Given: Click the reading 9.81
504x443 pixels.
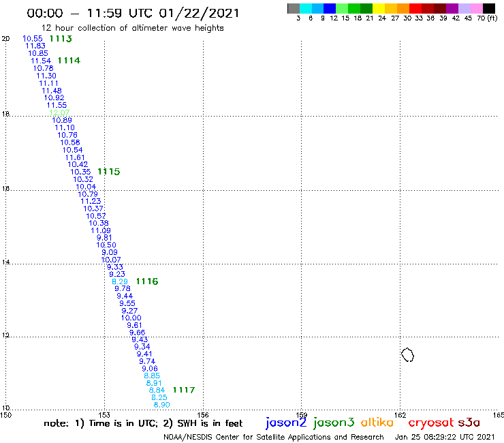Looking at the screenshot, I should (104, 238).
